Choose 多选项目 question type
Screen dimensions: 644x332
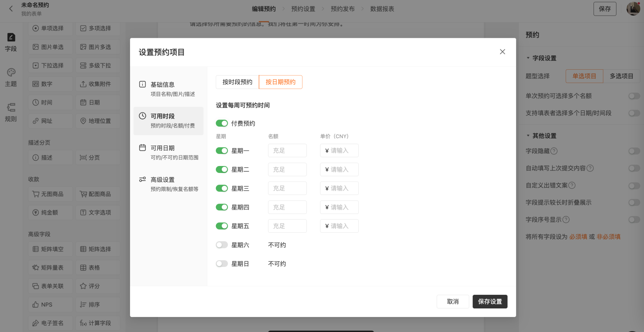pyautogui.click(x=621, y=76)
